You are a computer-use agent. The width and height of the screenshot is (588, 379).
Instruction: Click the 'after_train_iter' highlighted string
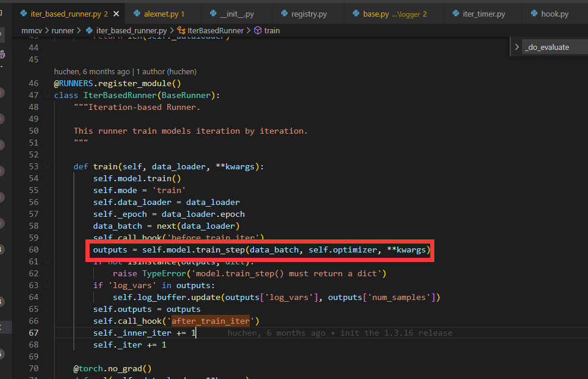pos(211,321)
